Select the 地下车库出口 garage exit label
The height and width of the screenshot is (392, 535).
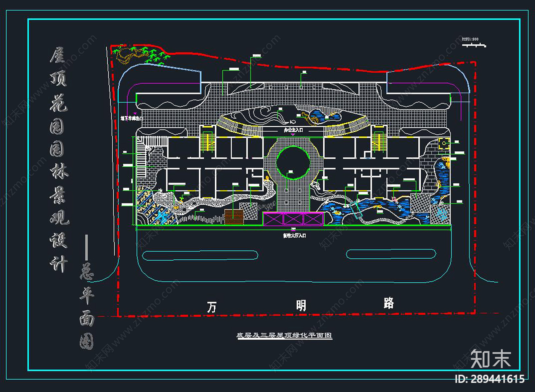pos(131,118)
